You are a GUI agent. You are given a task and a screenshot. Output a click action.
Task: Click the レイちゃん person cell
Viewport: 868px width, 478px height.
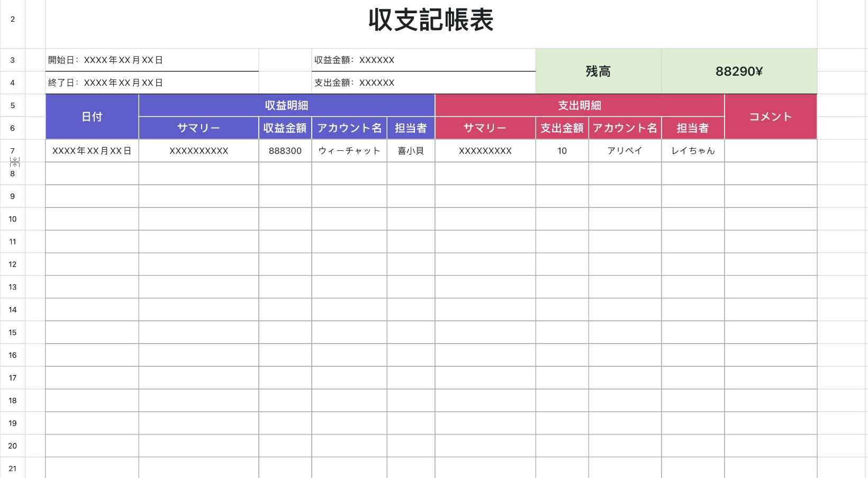693,151
